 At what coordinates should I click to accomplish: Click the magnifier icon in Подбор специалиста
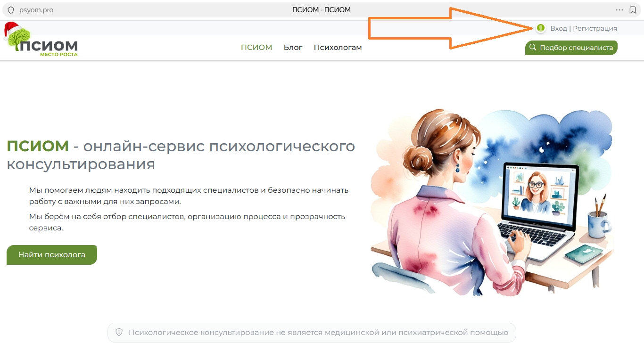tap(533, 48)
